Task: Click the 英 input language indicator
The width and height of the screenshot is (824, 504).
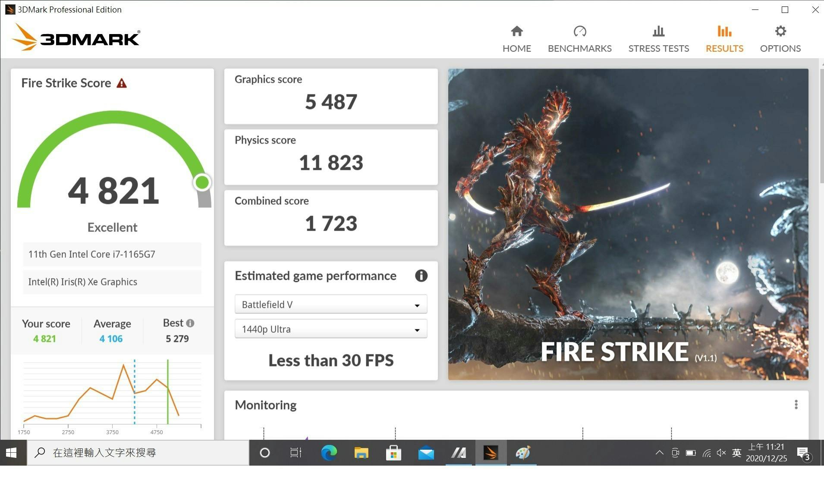Action: 736,453
